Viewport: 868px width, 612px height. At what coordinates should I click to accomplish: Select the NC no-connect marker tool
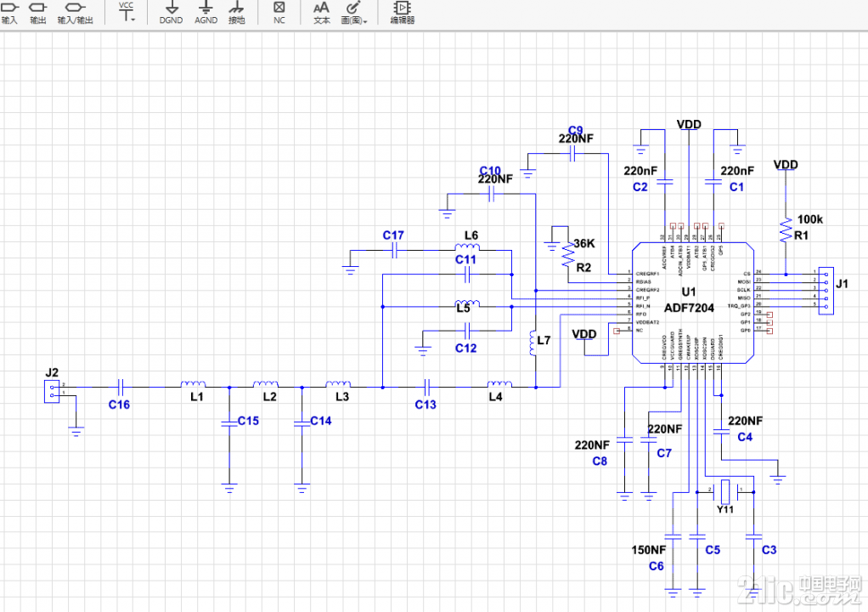pos(279,13)
